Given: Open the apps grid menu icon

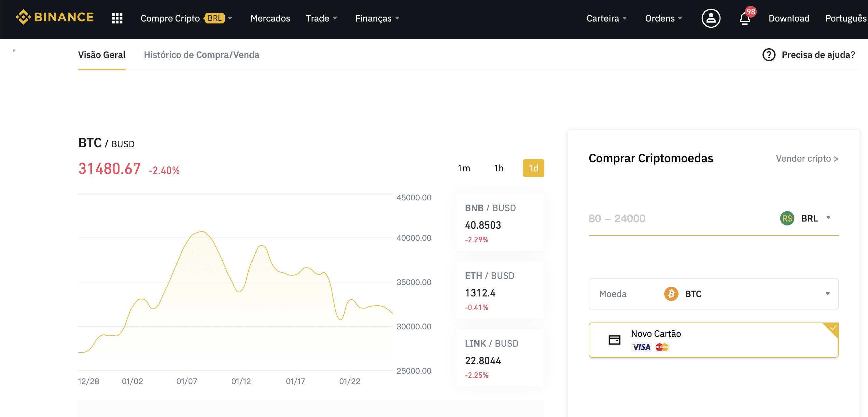Looking at the screenshot, I should (117, 18).
